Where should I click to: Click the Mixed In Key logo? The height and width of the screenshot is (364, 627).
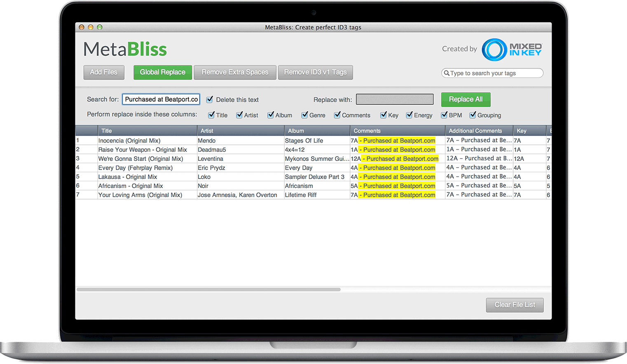512,49
